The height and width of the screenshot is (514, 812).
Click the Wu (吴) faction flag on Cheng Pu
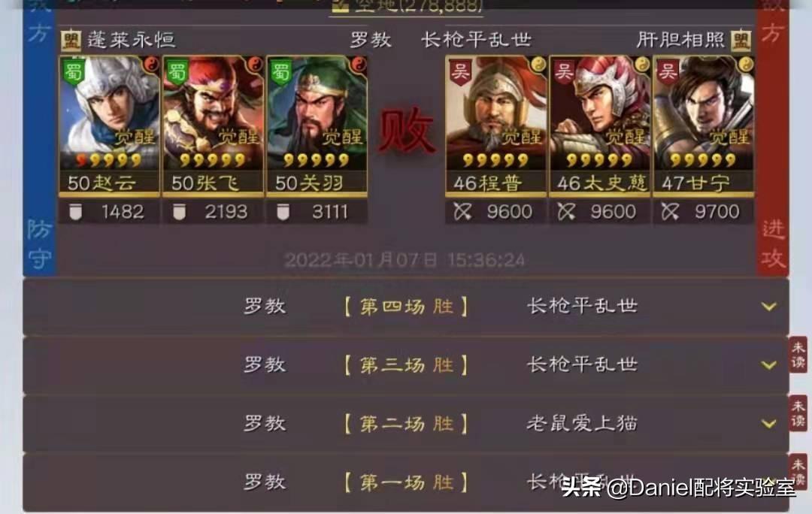tap(460, 71)
